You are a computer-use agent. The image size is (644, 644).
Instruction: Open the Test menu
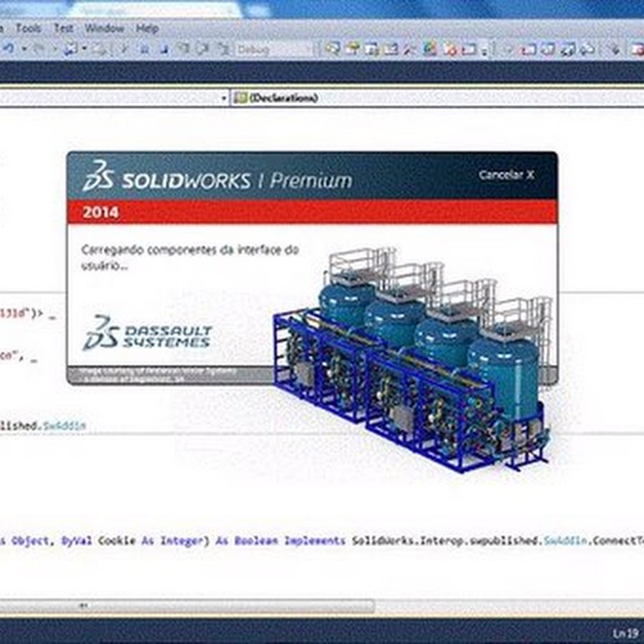point(64,29)
